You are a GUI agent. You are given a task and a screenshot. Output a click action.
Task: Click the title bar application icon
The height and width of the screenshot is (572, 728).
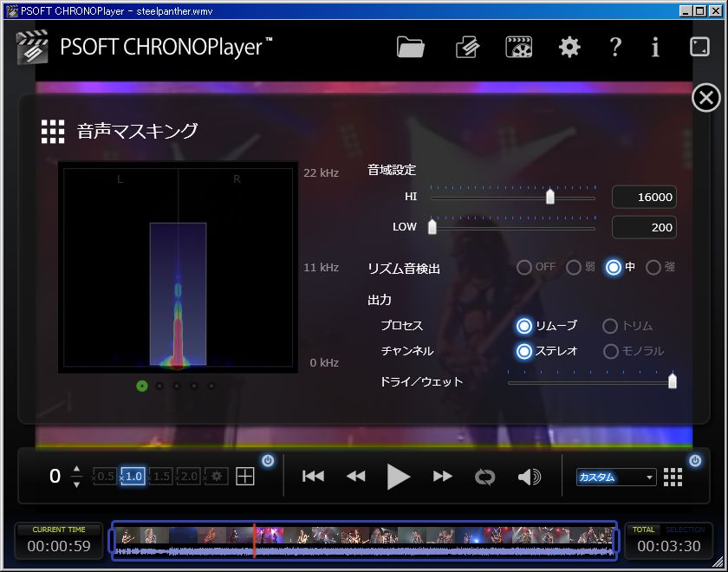11,10
